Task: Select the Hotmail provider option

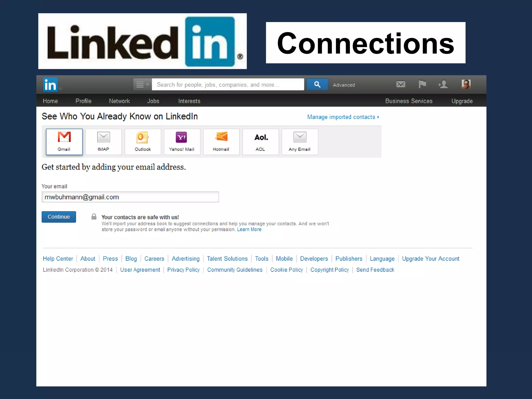Action: (221, 142)
